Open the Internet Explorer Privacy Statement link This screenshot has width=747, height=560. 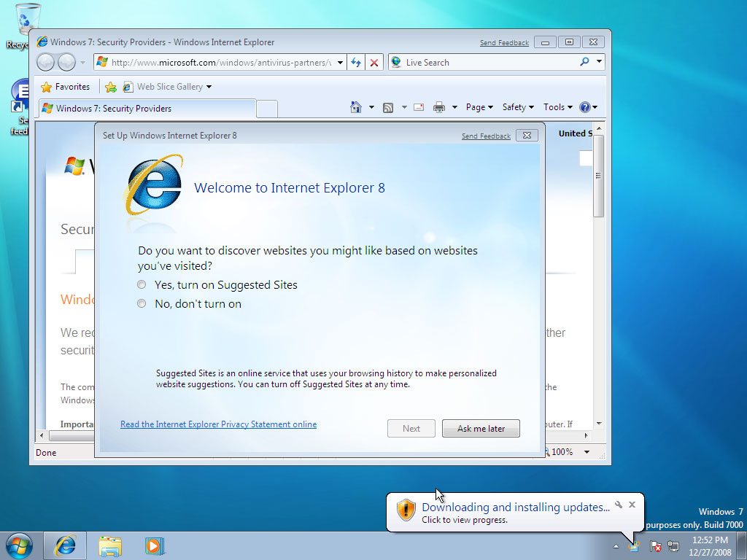(218, 424)
